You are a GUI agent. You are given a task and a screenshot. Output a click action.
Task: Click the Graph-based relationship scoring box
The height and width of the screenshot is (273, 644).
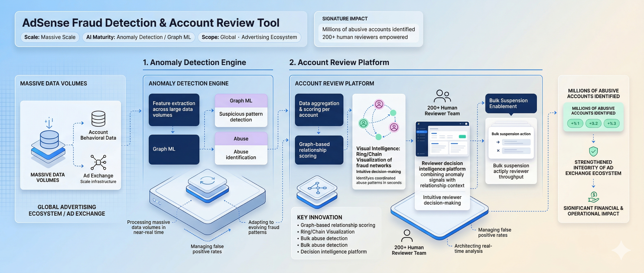[x=319, y=150]
